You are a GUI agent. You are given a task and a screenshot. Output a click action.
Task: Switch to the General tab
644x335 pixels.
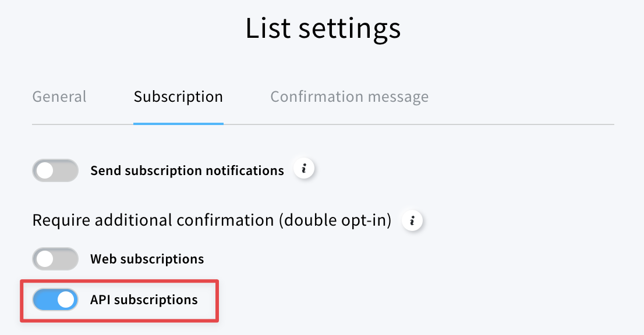pyautogui.click(x=59, y=97)
